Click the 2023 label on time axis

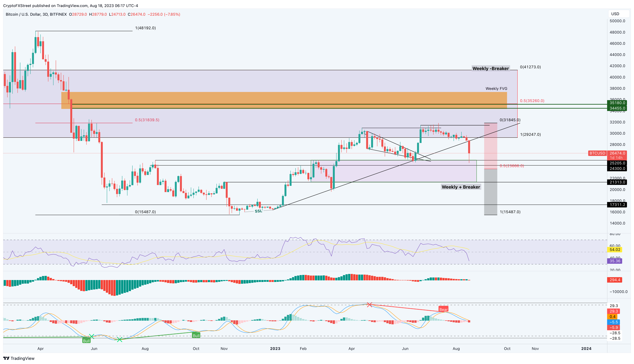click(x=275, y=348)
